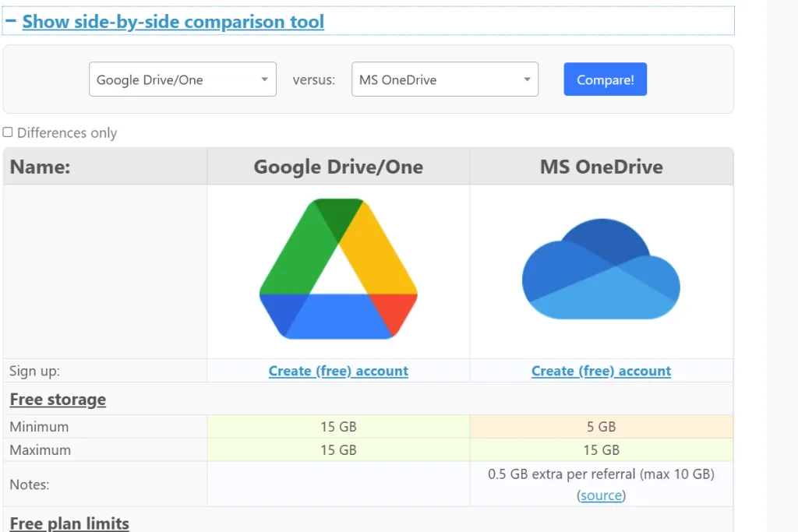This screenshot has height=532, width=798.
Task: Click the Free storage heading
Action: (58, 400)
